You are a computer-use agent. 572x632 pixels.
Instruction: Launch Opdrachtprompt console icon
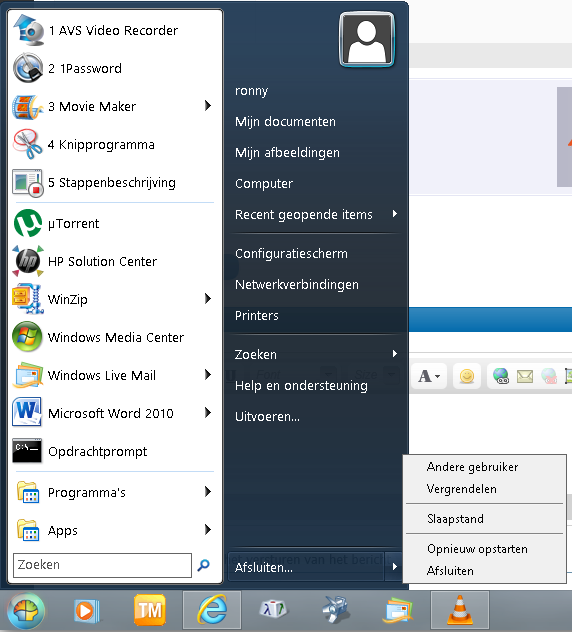(27, 451)
